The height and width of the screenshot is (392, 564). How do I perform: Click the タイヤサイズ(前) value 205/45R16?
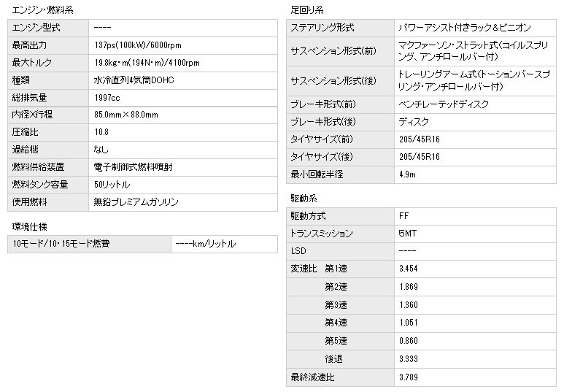(419, 139)
